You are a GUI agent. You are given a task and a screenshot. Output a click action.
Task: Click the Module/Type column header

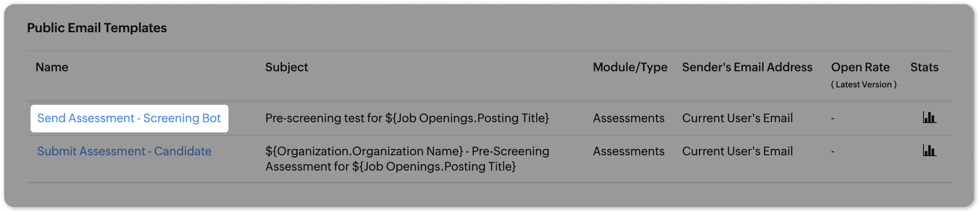(x=630, y=67)
